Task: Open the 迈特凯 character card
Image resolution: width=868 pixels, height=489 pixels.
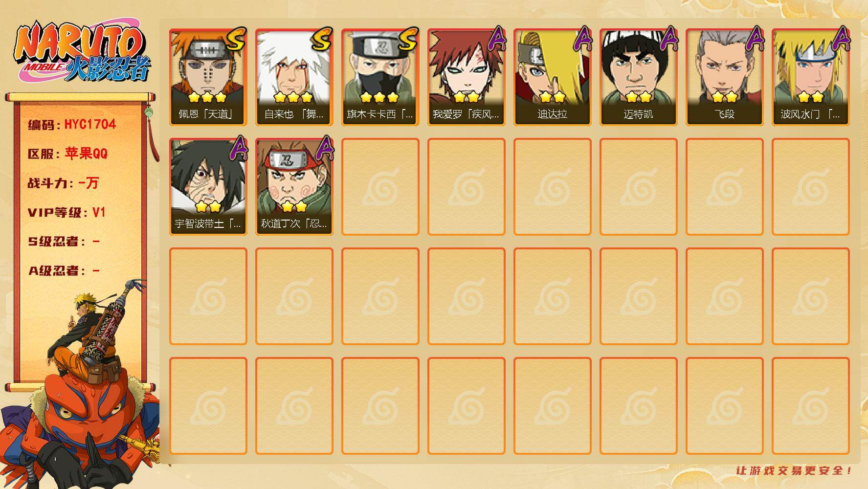Action: [x=638, y=77]
